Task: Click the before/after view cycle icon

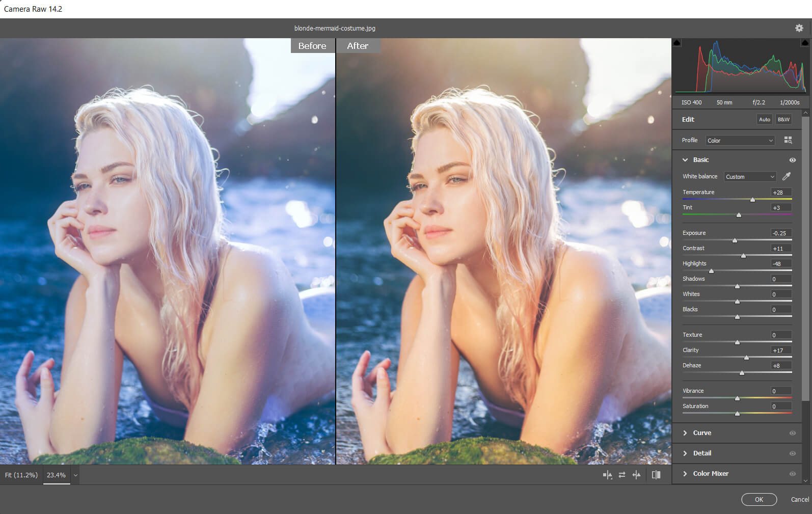Action: point(607,475)
